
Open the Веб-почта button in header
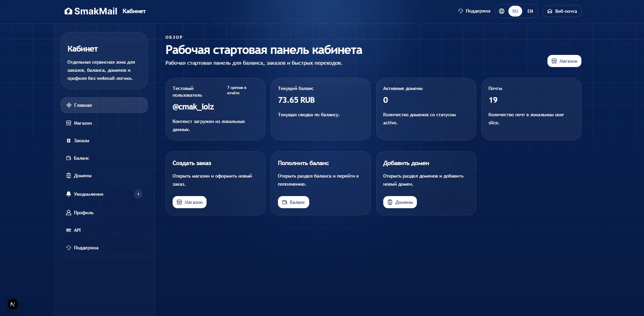pyautogui.click(x=562, y=11)
